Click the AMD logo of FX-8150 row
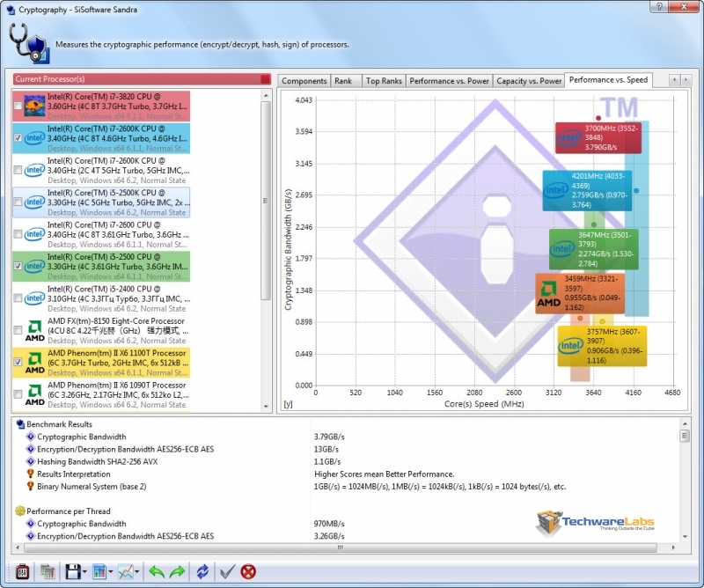 [x=34, y=331]
